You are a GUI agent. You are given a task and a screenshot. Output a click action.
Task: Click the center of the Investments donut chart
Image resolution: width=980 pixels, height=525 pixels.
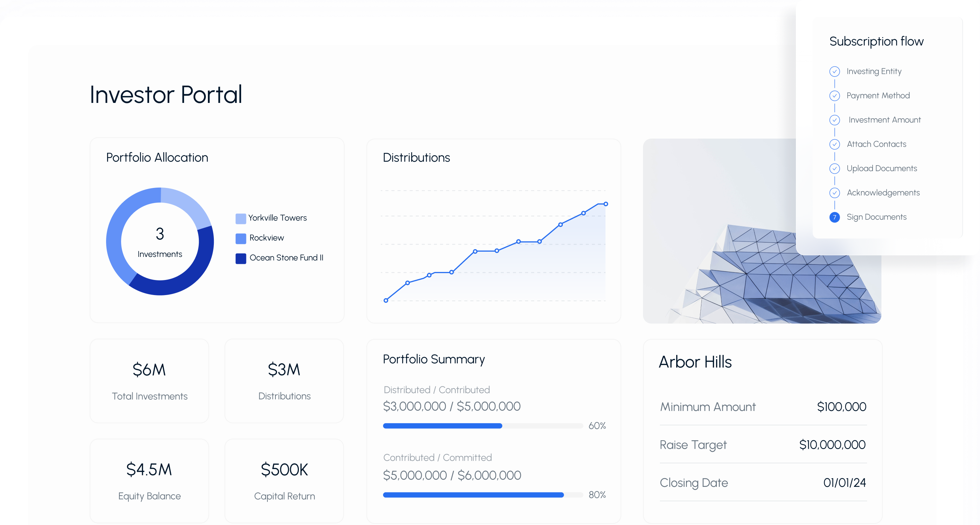(x=160, y=241)
